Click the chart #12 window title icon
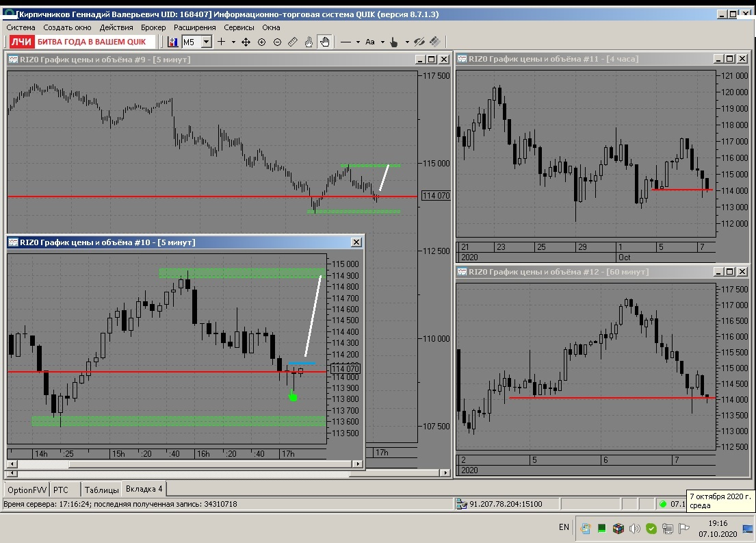 pos(462,272)
